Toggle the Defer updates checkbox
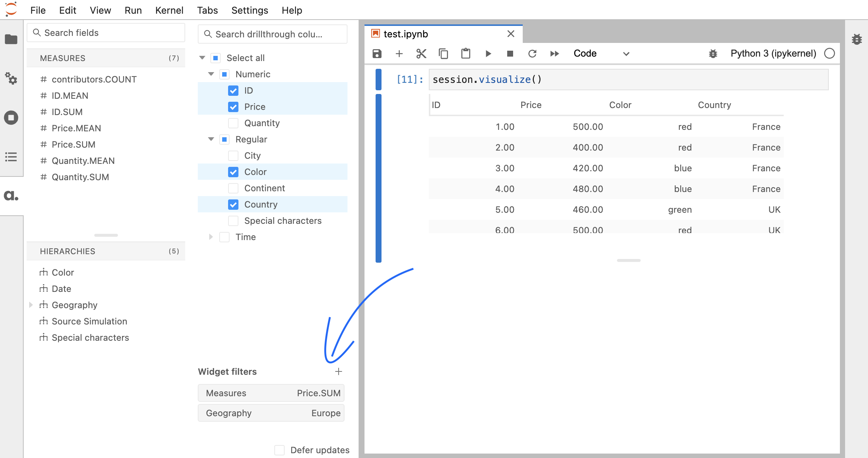Image resolution: width=868 pixels, height=458 pixels. click(279, 450)
